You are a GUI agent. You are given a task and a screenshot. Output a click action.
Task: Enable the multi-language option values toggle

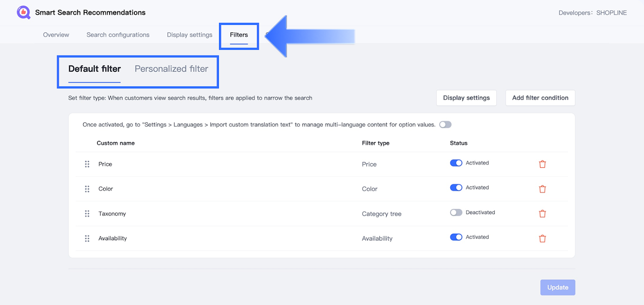(x=445, y=125)
